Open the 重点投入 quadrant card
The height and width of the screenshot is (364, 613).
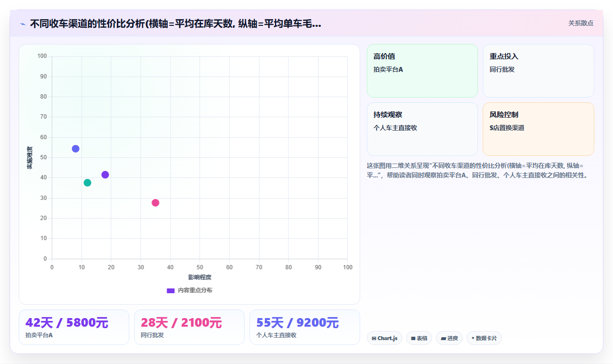click(x=538, y=71)
